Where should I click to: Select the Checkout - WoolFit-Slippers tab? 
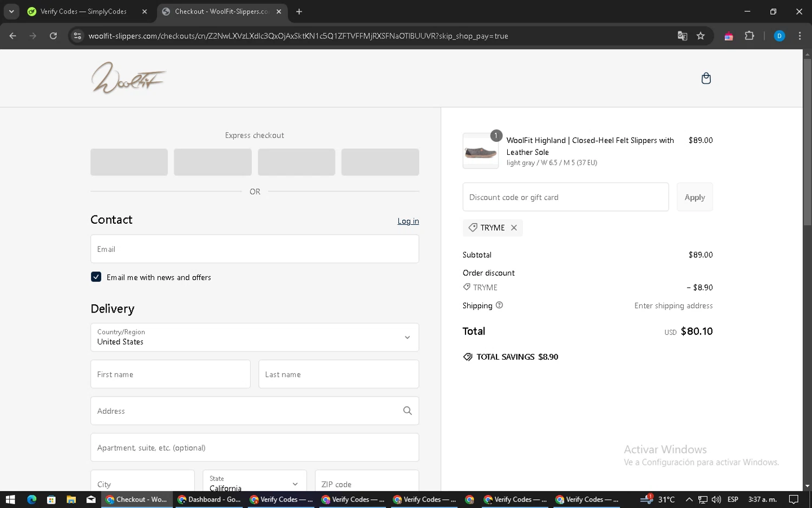(x=221, y=11)
